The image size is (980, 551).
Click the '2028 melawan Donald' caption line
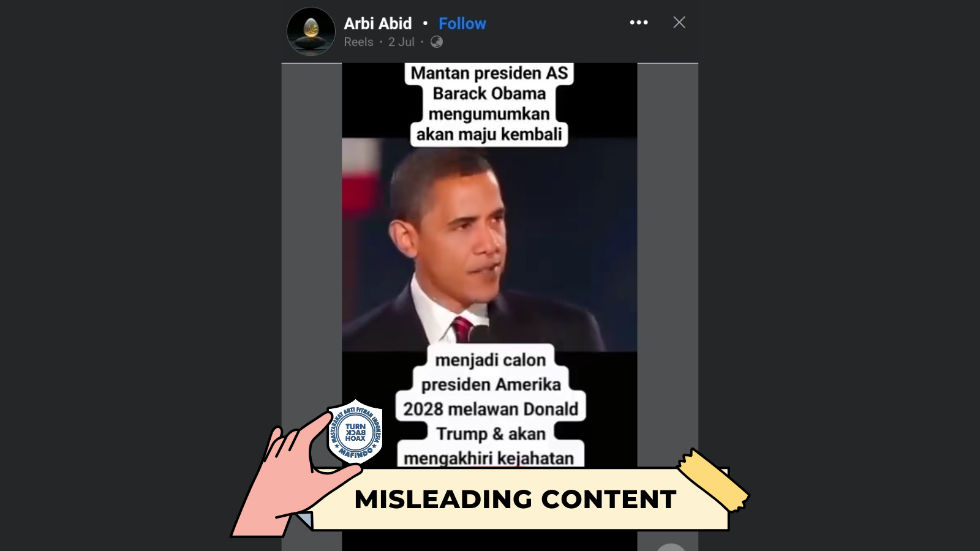490,409
